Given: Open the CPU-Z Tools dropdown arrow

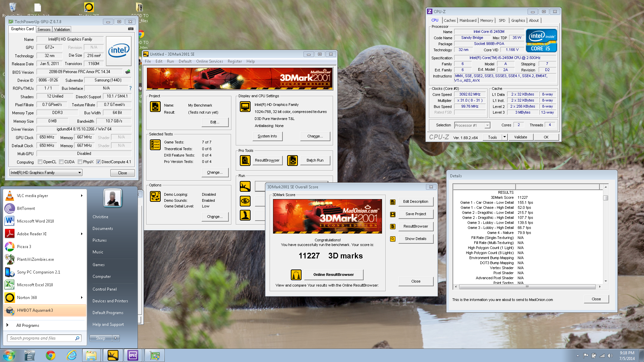Looking at the screenshot, I should [504, 137].
